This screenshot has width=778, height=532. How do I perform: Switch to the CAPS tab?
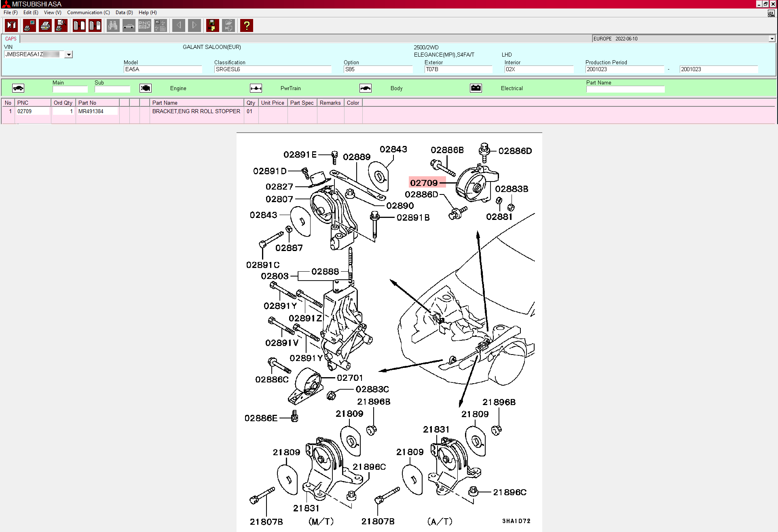pos(11,39)
